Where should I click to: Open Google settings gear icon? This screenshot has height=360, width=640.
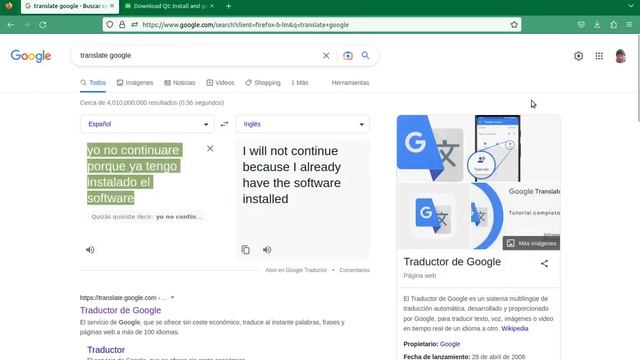[578, 56]
